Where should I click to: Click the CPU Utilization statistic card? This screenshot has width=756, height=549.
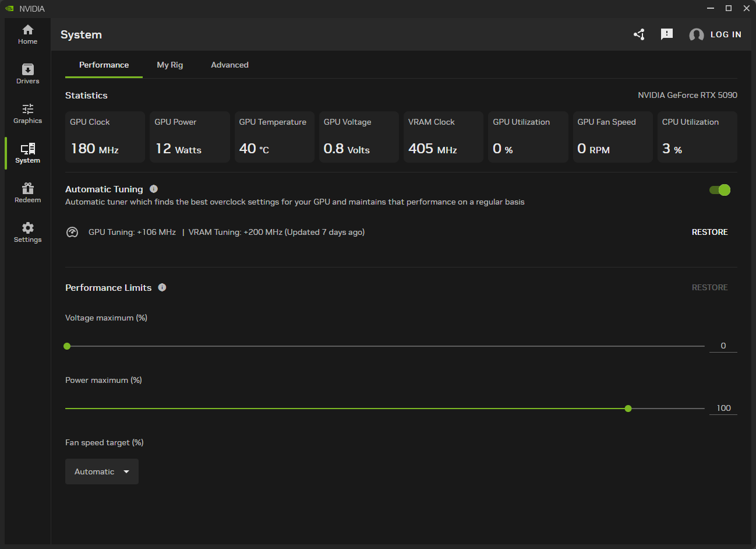coord(697,137)
